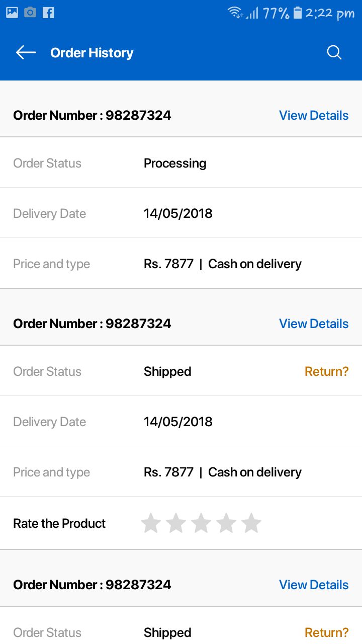View Details of the Processing order
362x644 pixels.
[x=314, y=115]
